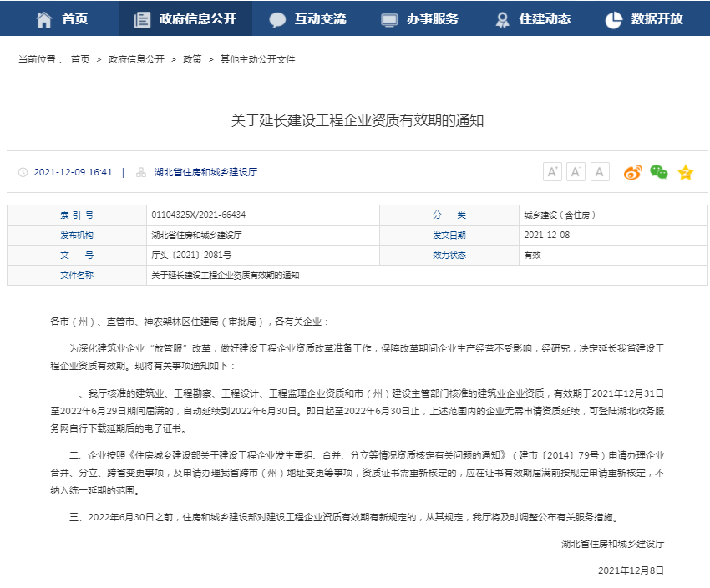Click the A- decrease font size icon

576,171
